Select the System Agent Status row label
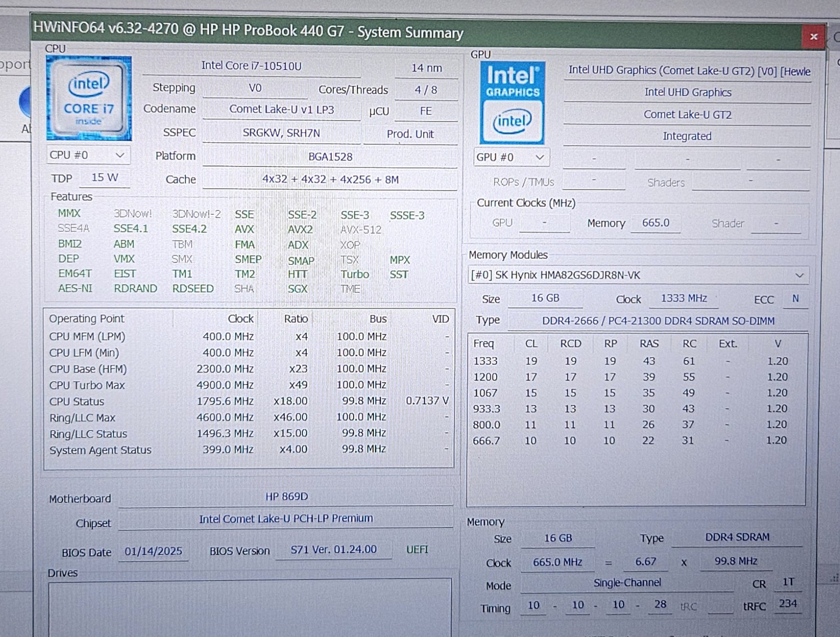Viewport: 840px width, 637px height. [100, 450]
